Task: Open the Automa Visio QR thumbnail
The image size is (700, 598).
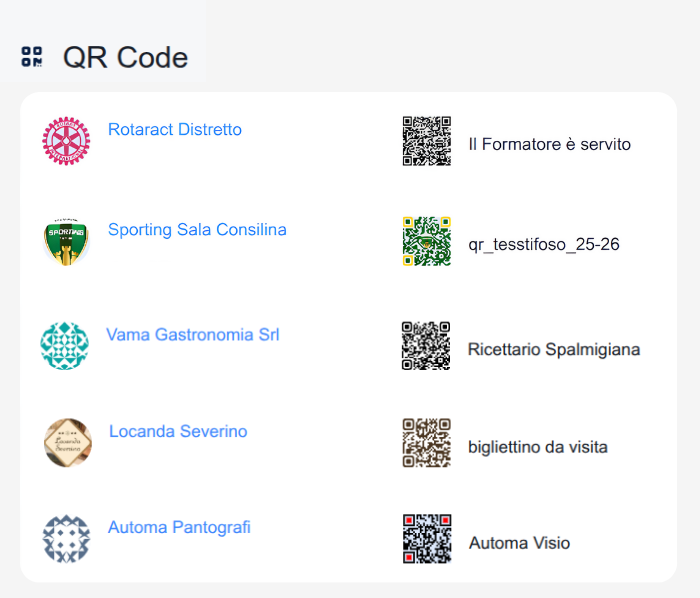Action: point(427,539)
